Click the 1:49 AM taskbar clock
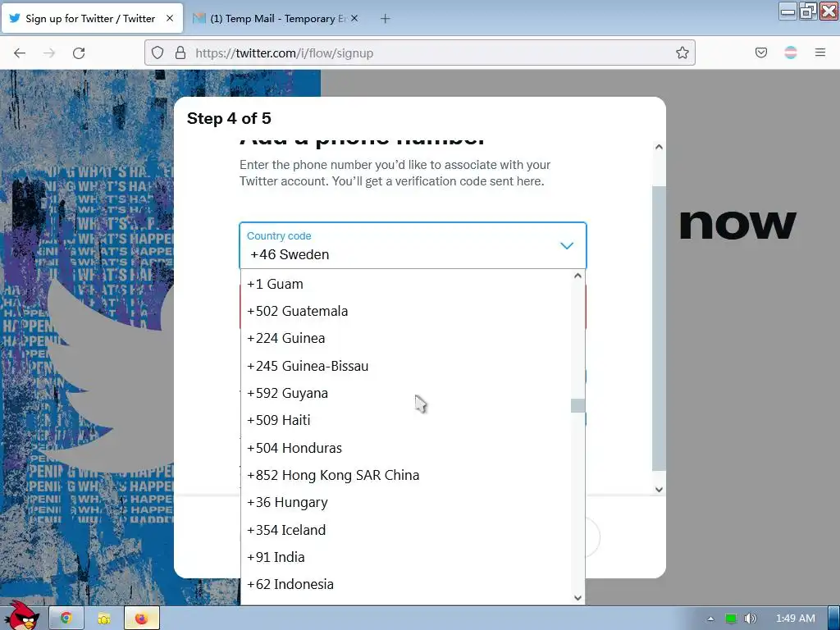This screenshot has height=630, width=840. pos(796,619)
